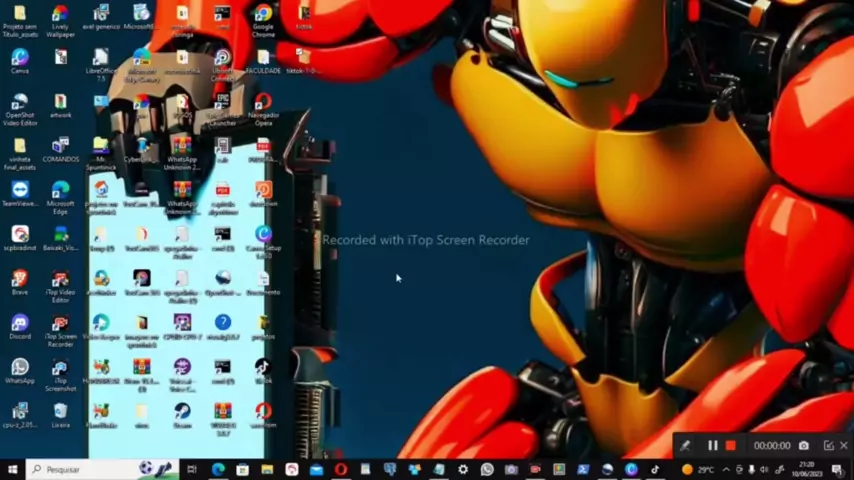This screenshot has height=480, width=854.
Task: Launch Opera browser from the taskbar
Action: 341,469
